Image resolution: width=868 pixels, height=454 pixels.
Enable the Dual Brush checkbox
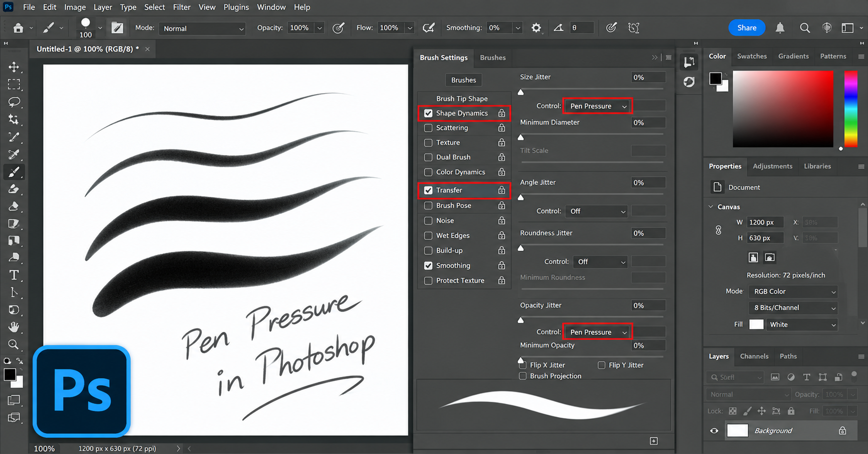coord(428,157)
